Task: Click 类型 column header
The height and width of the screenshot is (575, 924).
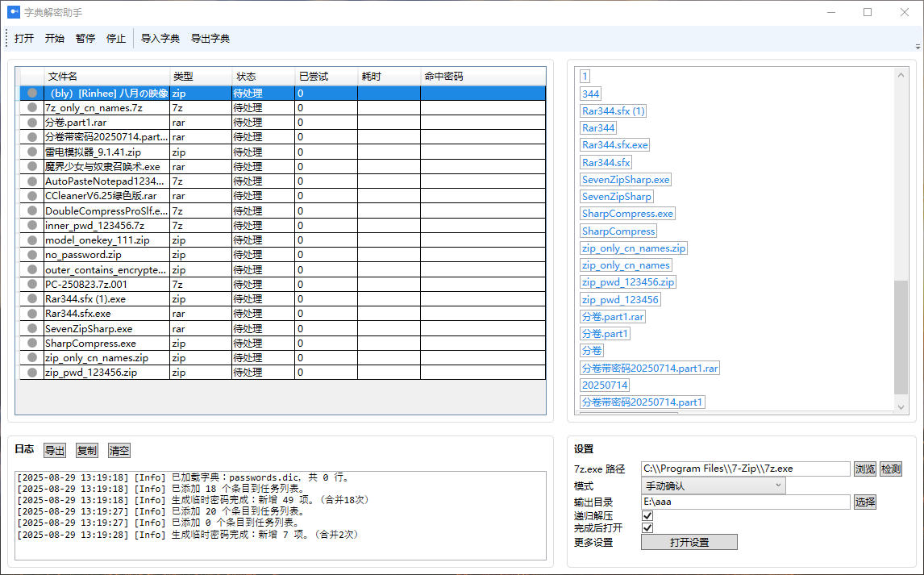Action: [201, 77]
